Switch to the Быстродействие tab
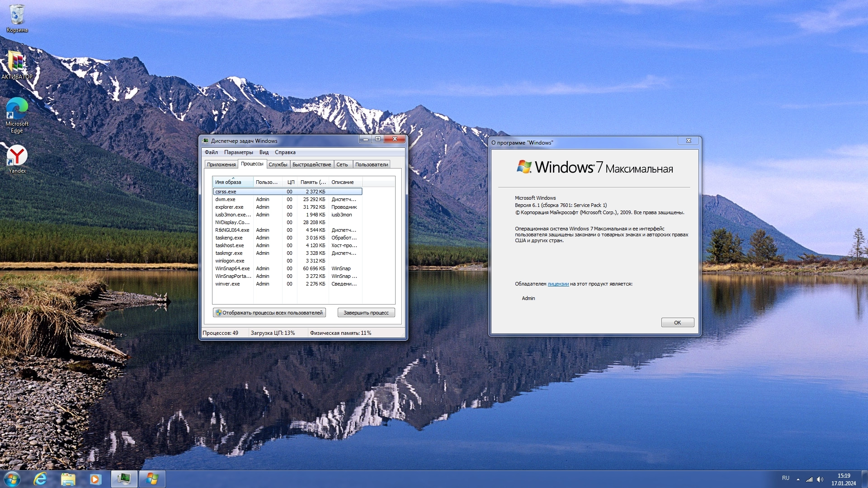Screen dimensions: 868x488 pos(311,164)
